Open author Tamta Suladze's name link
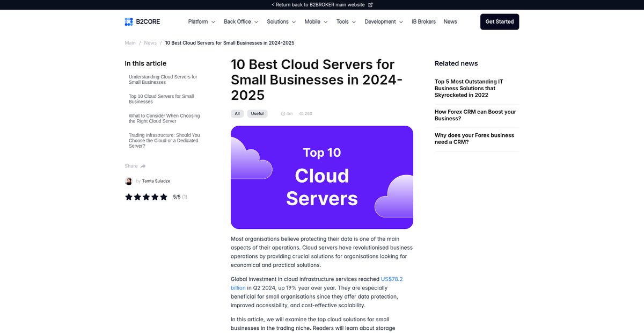The width and height of the screenshot is (644, 333). coord(156,181)
